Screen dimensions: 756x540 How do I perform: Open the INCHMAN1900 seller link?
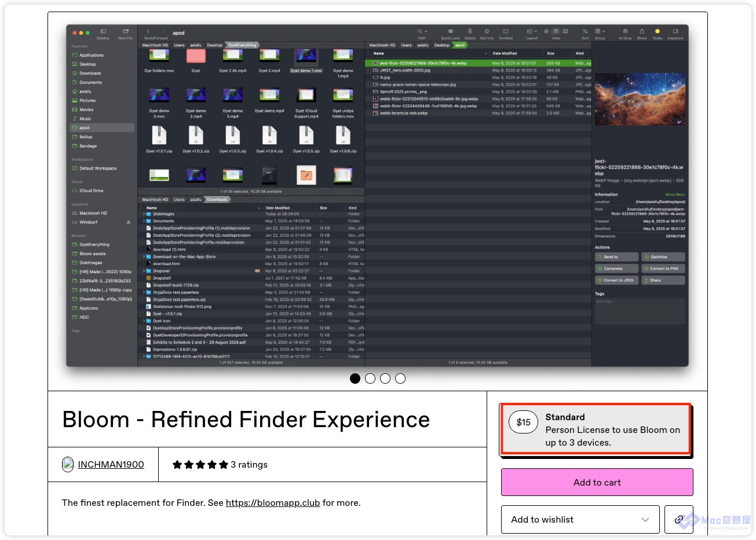tap(111, 465)
